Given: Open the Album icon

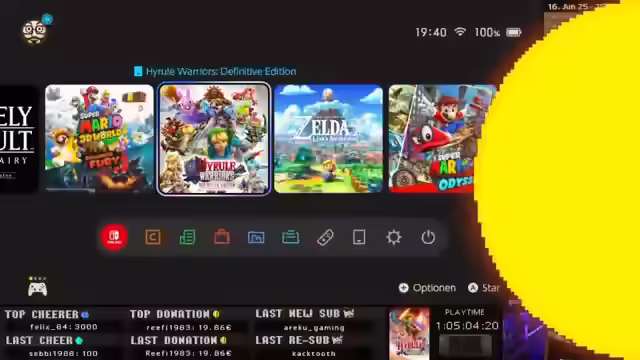Looking at the screenshot, I should pyautogui.click(x=256, y=237).
